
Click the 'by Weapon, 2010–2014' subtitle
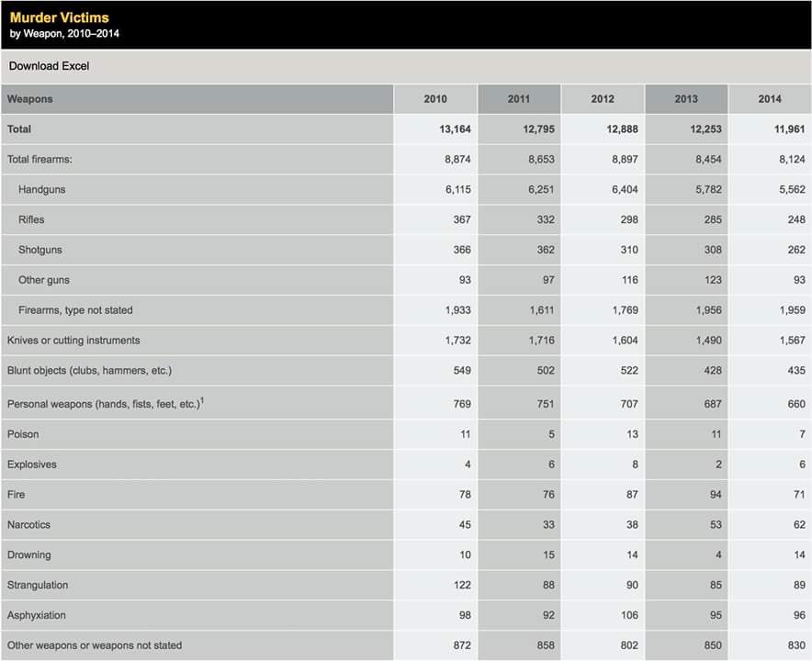pos(64,34)
